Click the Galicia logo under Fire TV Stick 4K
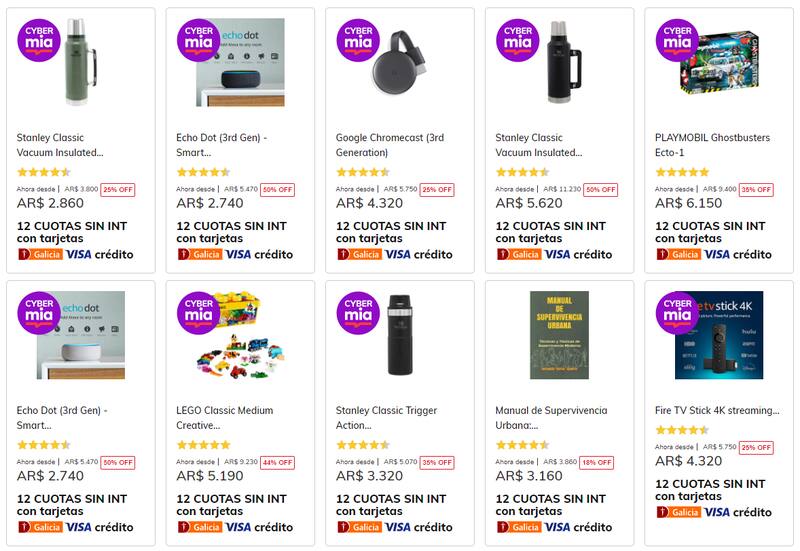This screenshot has width=800, height=551. [679, 512]
